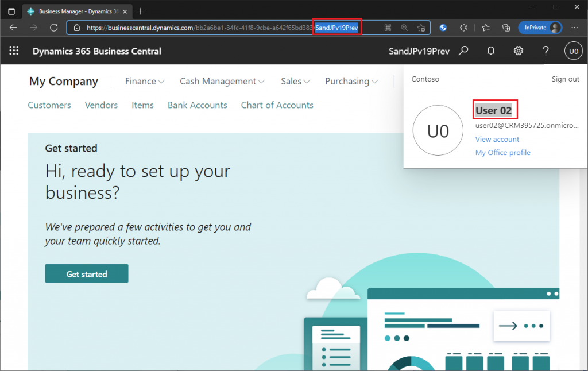The image size is (588, 371).
Task: Expand the Cash Management menu
Action: point(222,81)
